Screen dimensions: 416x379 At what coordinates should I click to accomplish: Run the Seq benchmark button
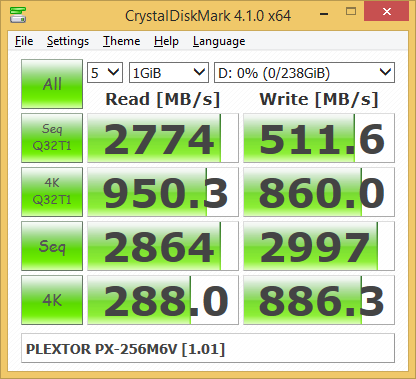tap(52, 246)
